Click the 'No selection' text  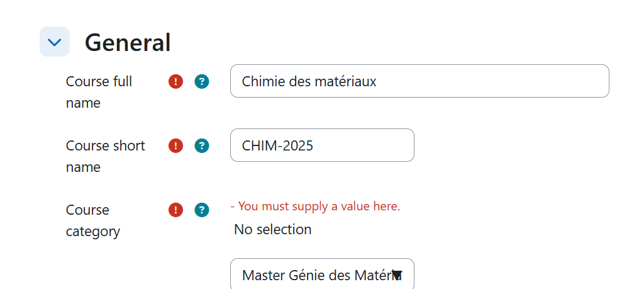click(273, 229)
